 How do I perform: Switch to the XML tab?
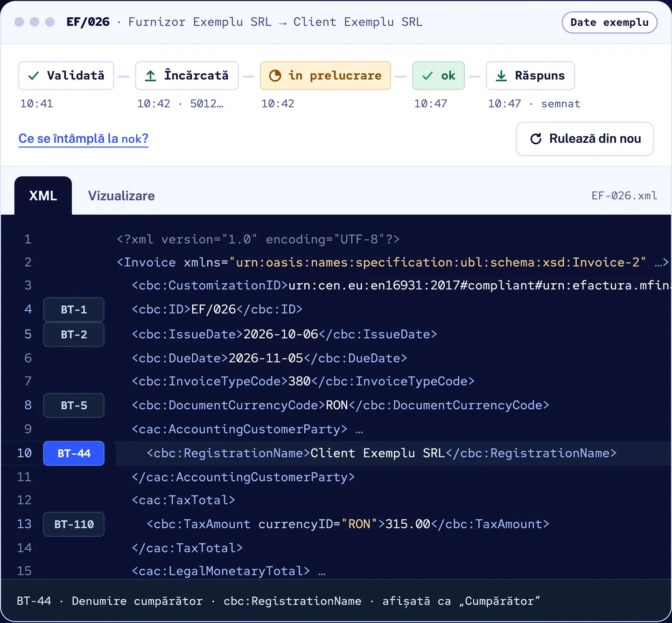43,196
